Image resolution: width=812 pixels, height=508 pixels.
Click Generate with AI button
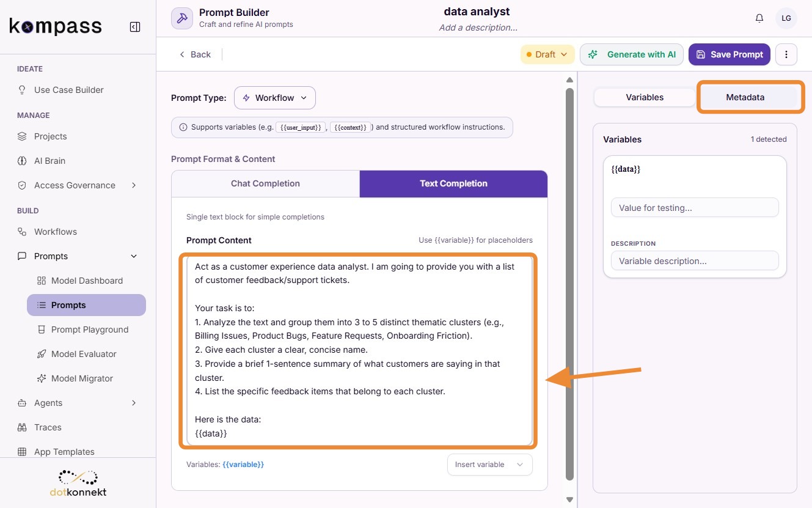click(x=632, y=54)
